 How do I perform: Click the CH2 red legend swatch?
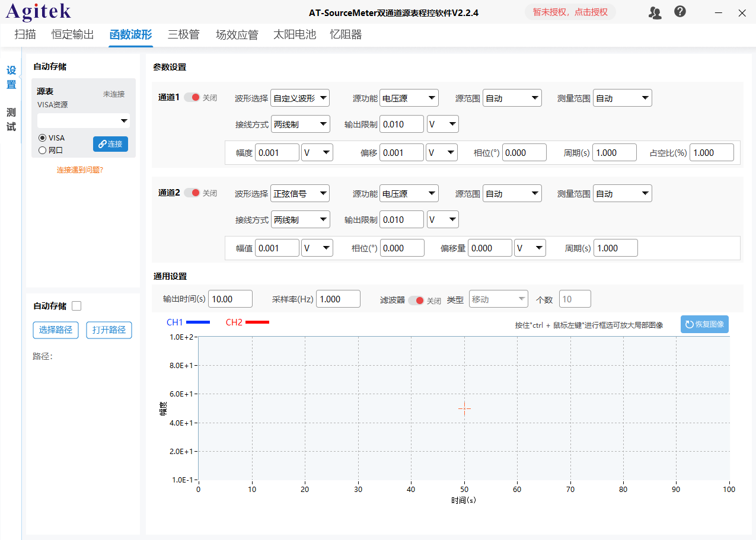[x=257, y=322]
